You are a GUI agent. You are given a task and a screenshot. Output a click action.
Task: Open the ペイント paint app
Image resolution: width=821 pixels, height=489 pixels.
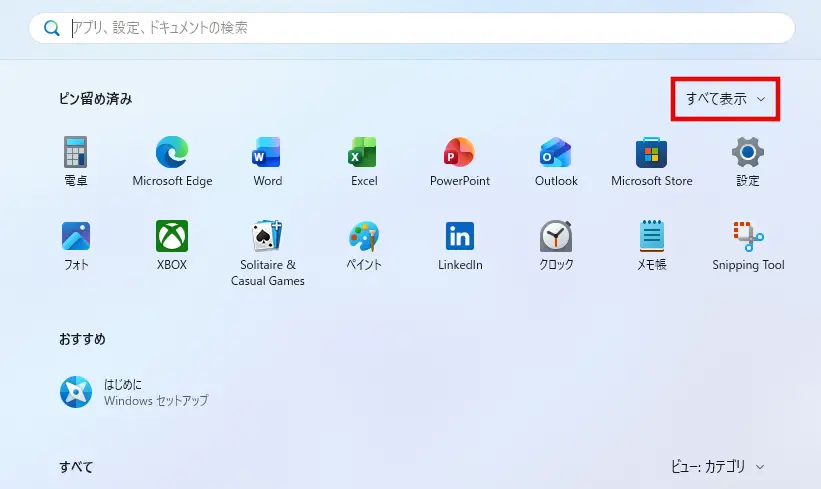(x=363, y=236)
